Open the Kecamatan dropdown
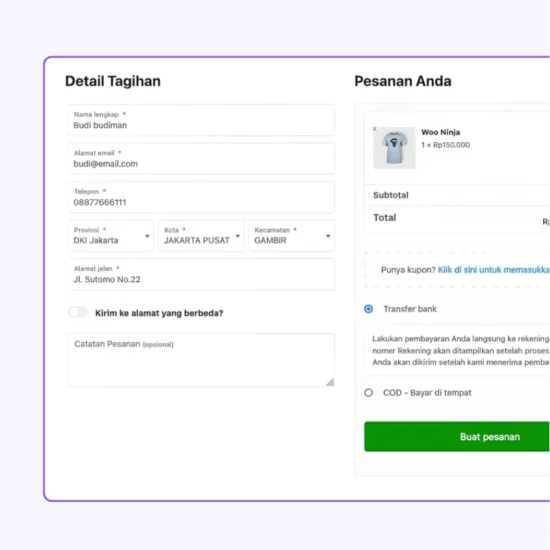The image size is (550, 550). [x=291, y=236]
